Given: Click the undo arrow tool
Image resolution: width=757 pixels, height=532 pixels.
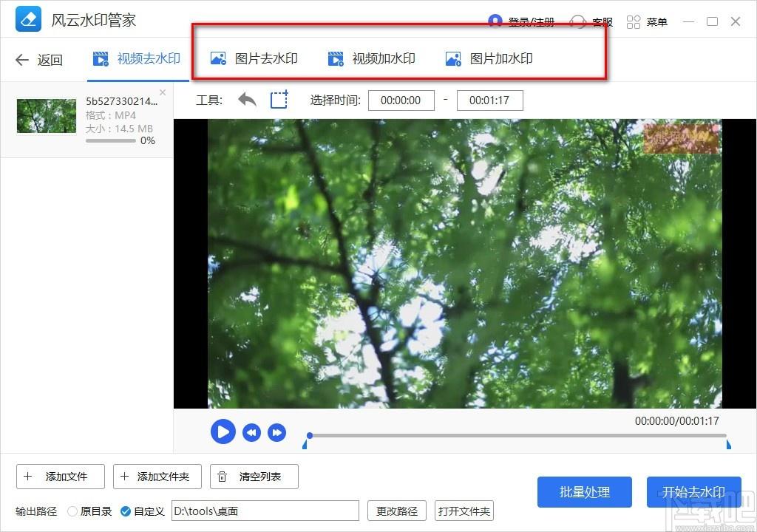Looking at the screenshot, I should click(x=247, y=100).
